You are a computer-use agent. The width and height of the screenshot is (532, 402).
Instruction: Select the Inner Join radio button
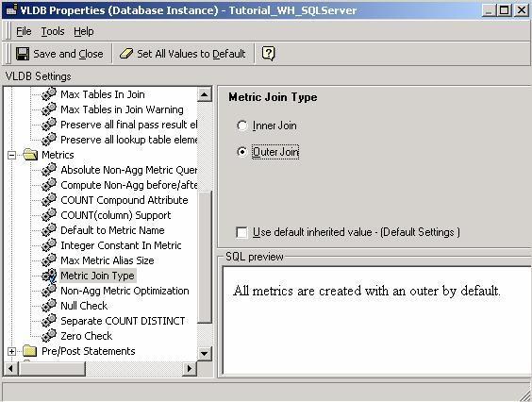tap(241, 126)
